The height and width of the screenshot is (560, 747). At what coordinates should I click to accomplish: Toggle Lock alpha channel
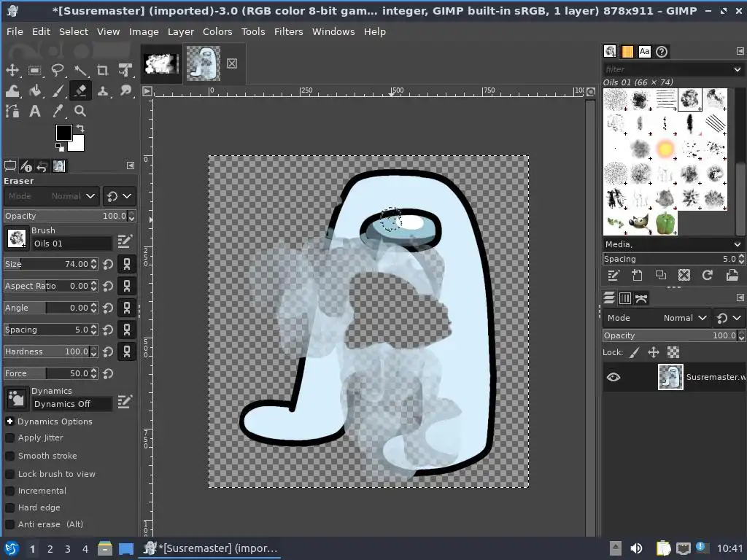pyautogui.click(x=673, y=352)
